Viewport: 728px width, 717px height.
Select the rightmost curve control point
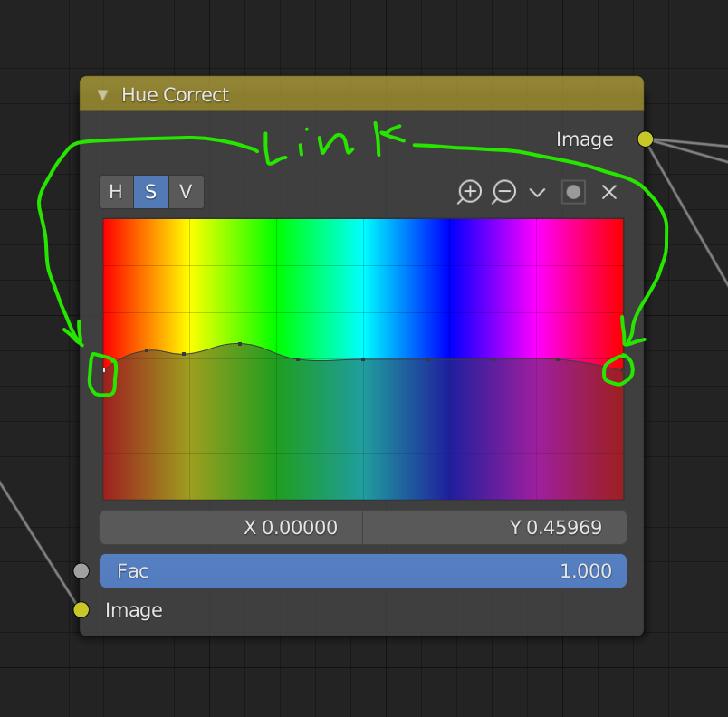coord(623,370)
